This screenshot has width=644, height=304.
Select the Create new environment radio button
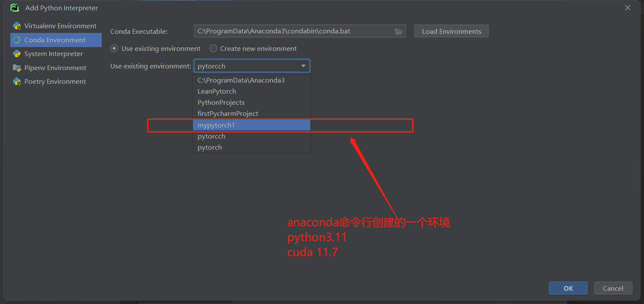[x=213, y=49]
